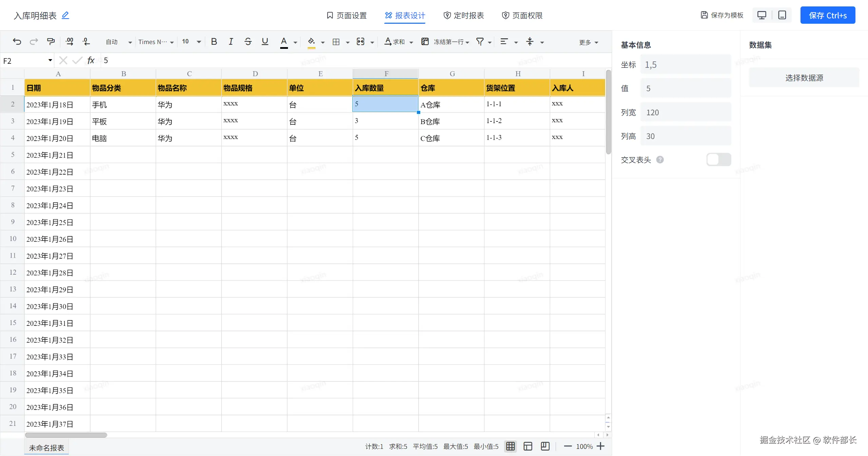
Task: Select the format painter icon
Action: [51, 42]
